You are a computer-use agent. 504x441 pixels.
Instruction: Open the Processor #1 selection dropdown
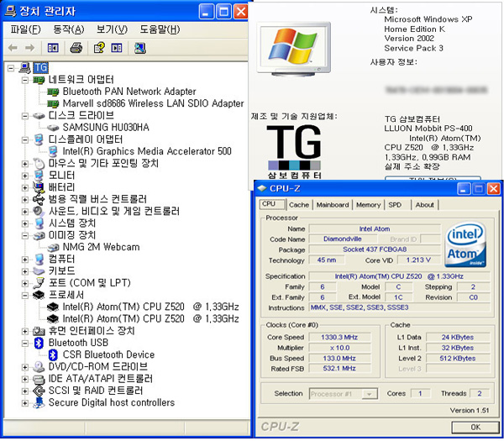click(370, 394)
